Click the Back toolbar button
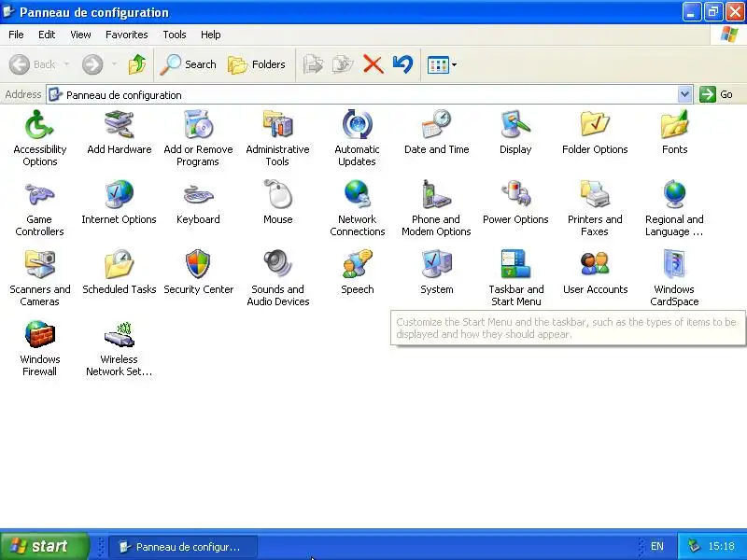 (33, 64)
